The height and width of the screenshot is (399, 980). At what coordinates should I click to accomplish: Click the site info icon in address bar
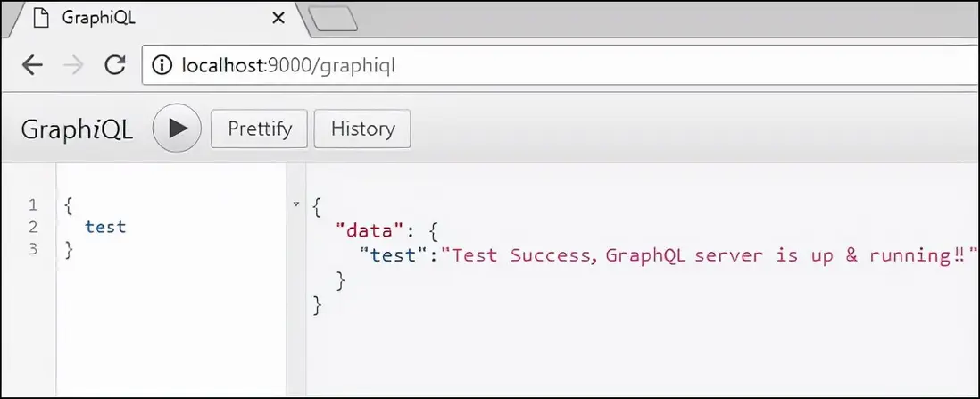(162, 65)
